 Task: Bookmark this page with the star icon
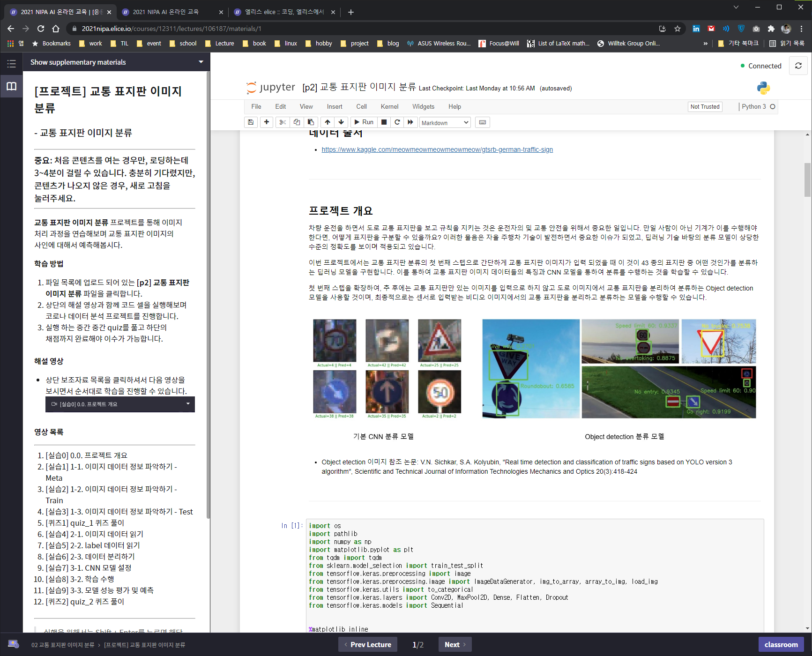[678, 29]
